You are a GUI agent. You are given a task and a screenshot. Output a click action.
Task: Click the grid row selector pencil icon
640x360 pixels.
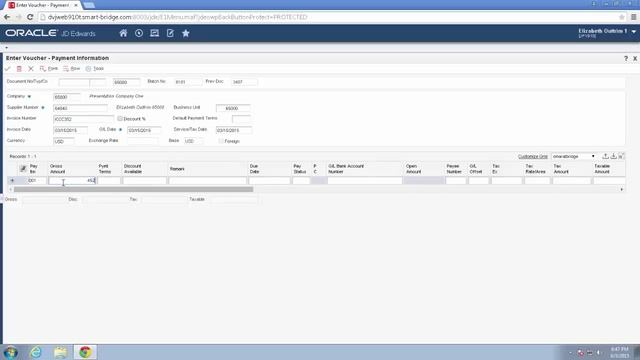(x=23, y=169)
